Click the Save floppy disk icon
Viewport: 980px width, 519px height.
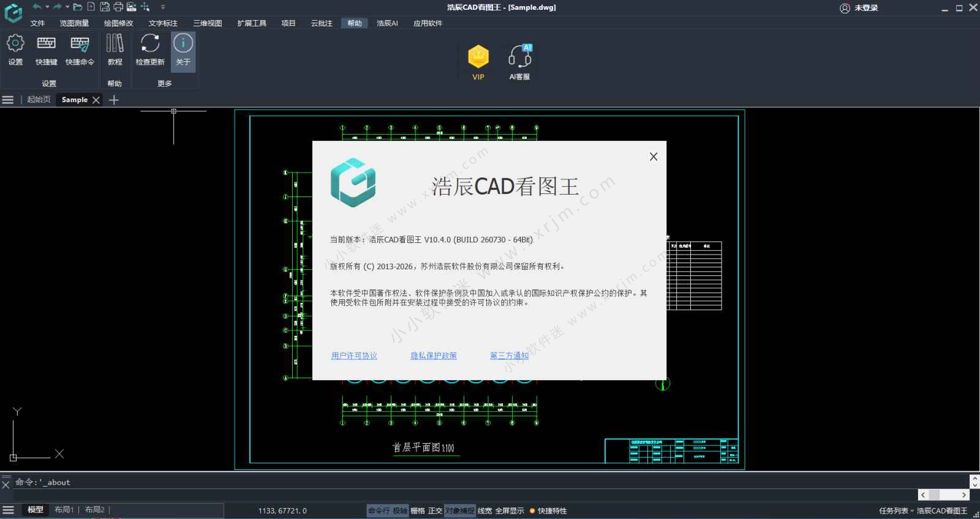[105, 7]
